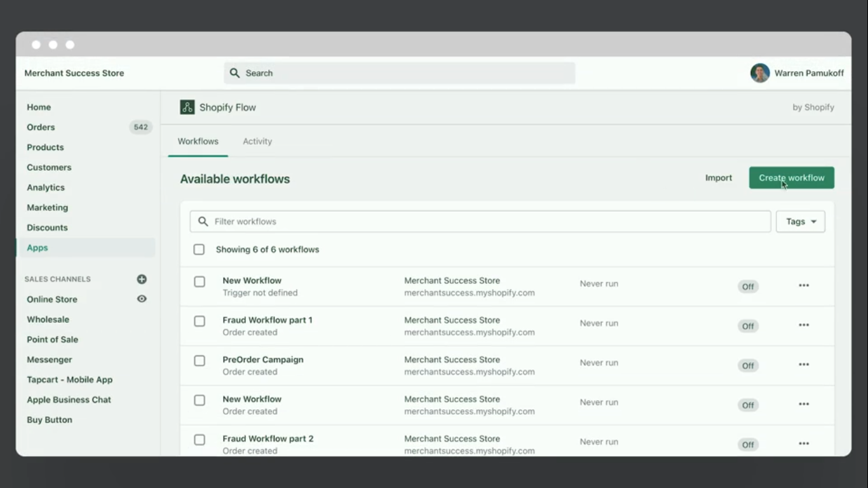Image resolution: width=868 pixels, height=488 pixels.
Task: Open Warren Pamukoff profile avatar
Action: pos(760,73)
